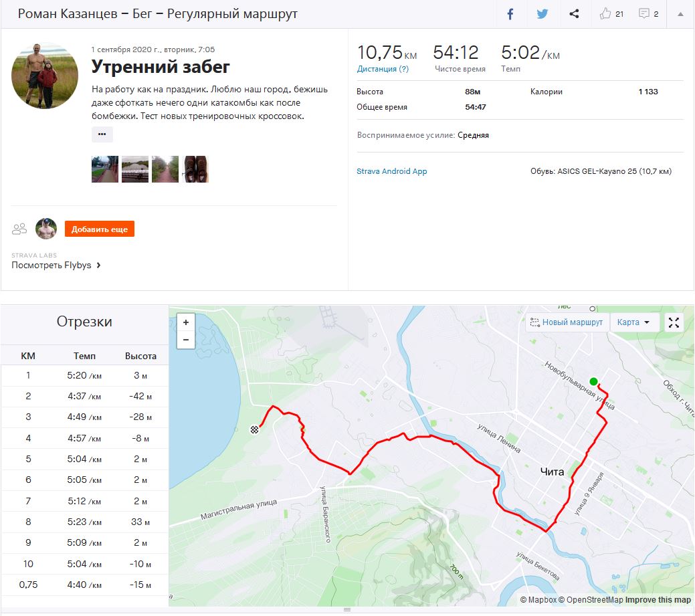Expand the map to fullscreen

tap(674, 322)
